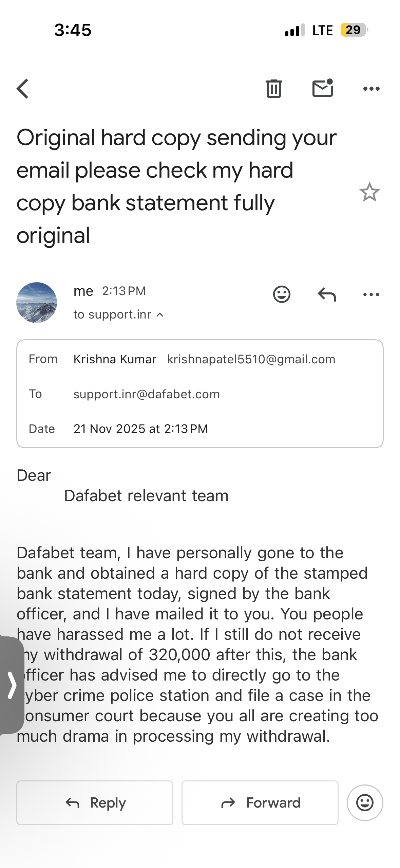Tap the 3:45 clock in status bar

pyautogui.click(x=73, y=30)
